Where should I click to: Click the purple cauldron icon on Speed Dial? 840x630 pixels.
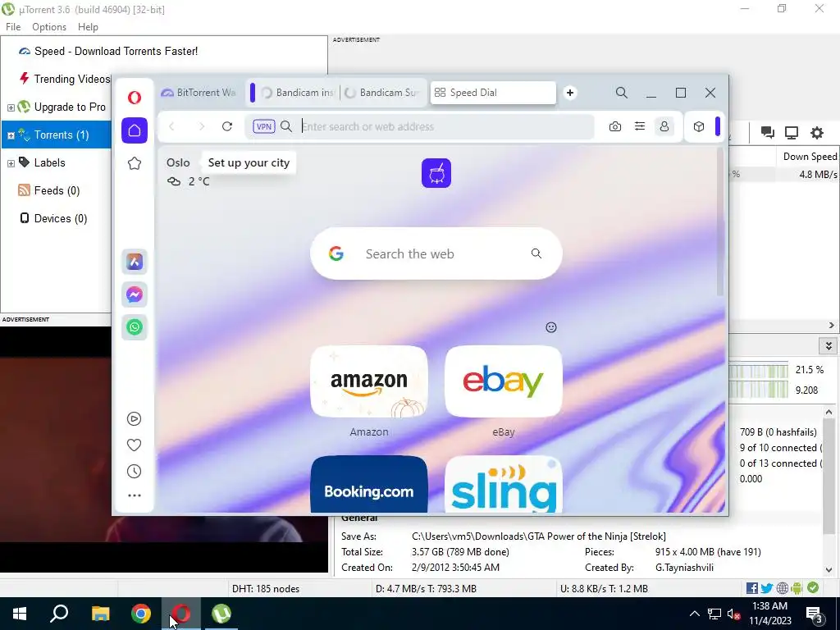pos(436,173)
